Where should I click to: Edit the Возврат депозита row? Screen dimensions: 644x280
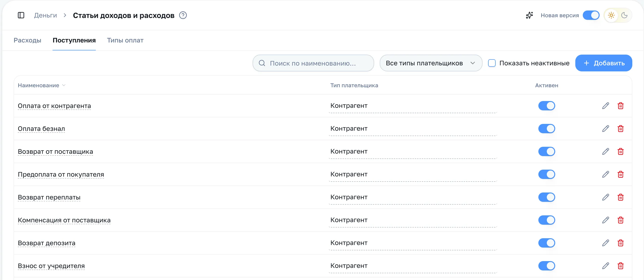coord(605,243)
